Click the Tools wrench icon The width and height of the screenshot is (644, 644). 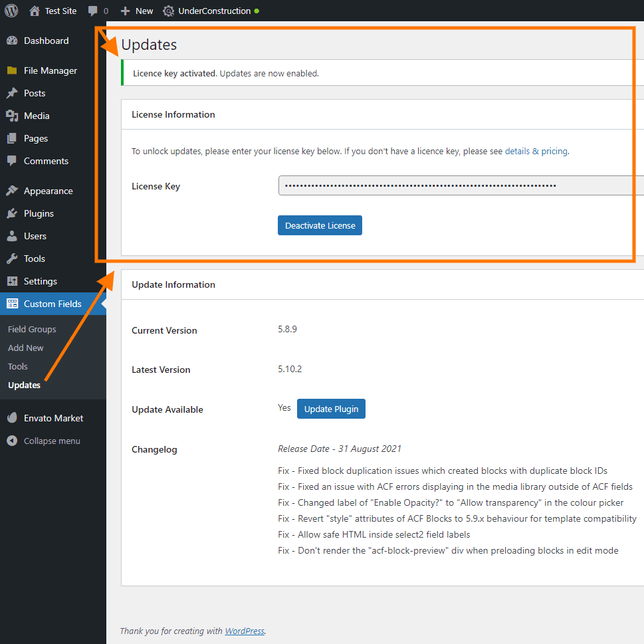pyautogui.click(x=13, y=259)
